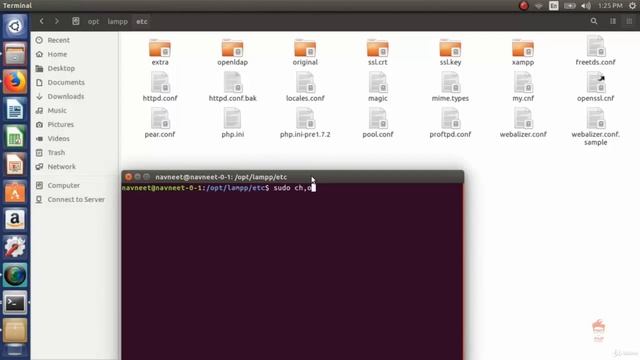Open the battery indicator in top panel
Screen dimensions: 640x360
coord(569,6)
